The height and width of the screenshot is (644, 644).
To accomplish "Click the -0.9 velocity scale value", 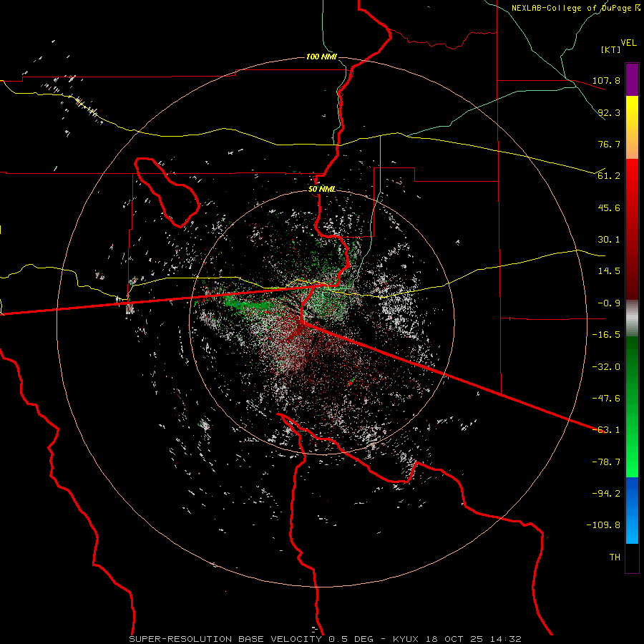I will click(x=609, y=303).
